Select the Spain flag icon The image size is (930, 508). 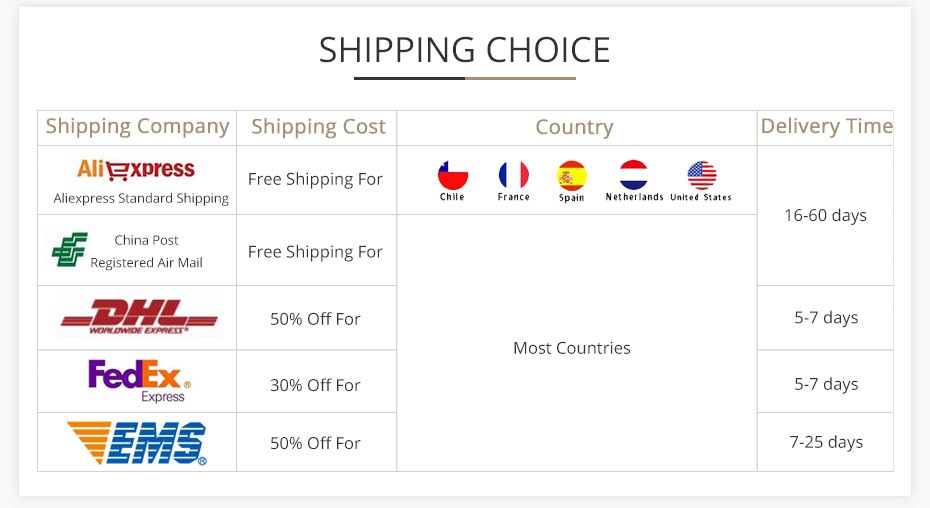pyautogui.click(x=572, y=176)
